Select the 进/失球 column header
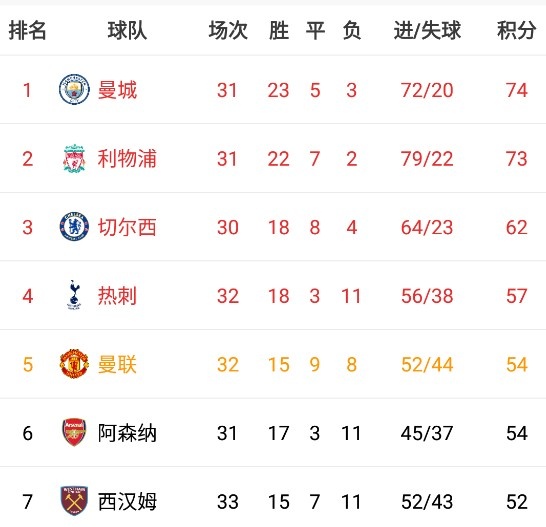546x527 pixels. click(x=427, y=30)
